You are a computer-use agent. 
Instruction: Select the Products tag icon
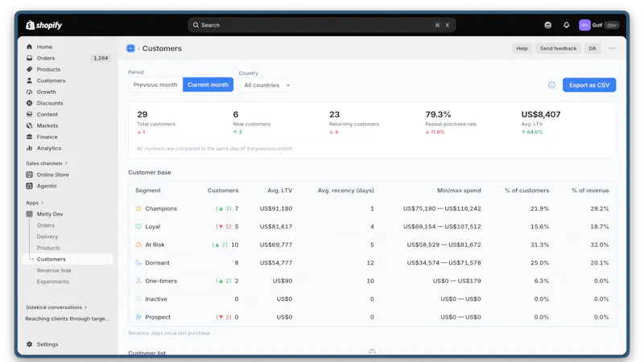[29, 69]
